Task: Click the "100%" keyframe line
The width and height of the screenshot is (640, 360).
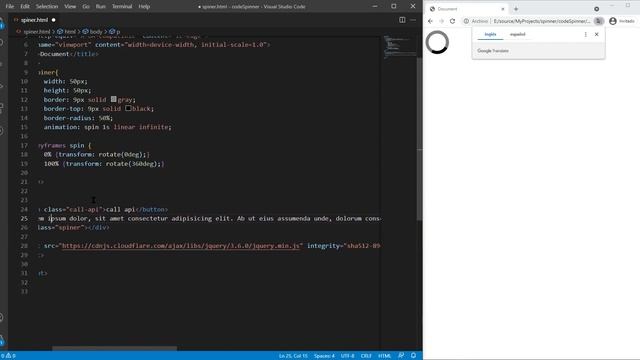Action: click(104, 164)
